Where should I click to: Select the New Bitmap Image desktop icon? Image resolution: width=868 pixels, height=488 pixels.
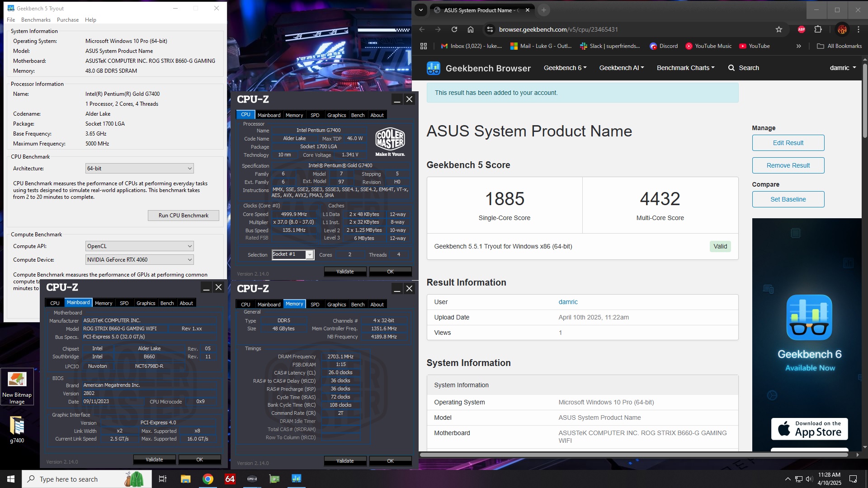coord(17,387)
